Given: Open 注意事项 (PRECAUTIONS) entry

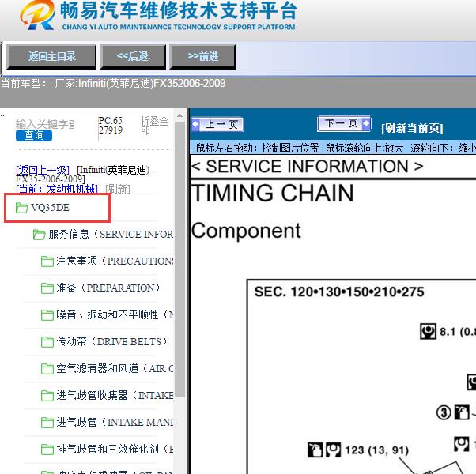Looking at the screenshot, I should tap(115, 261).
